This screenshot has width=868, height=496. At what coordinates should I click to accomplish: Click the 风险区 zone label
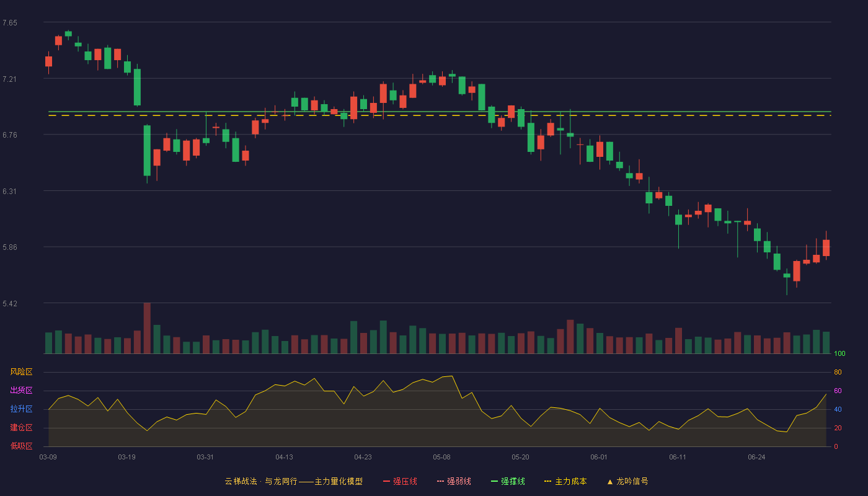point(21,372)
